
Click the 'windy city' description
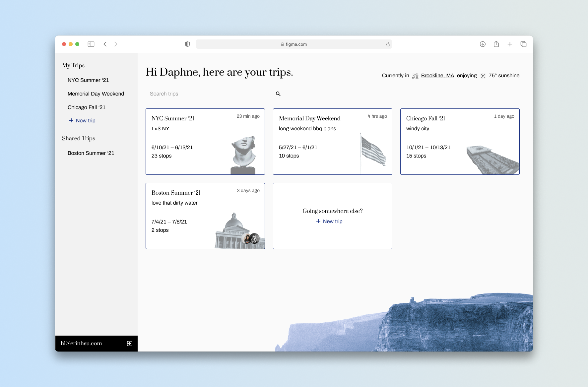418,129
